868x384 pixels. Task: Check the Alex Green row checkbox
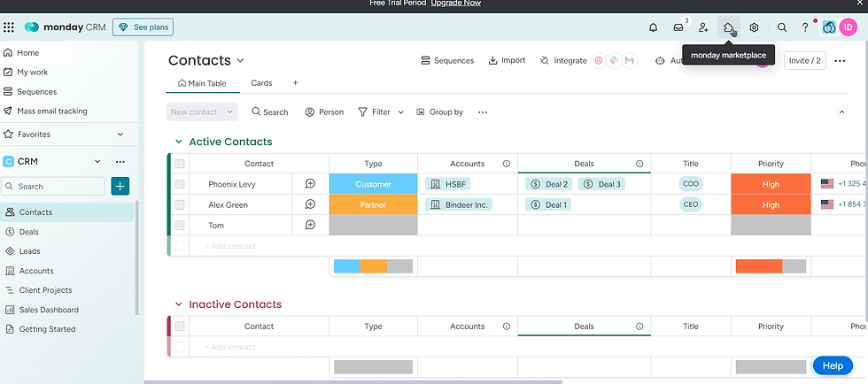[x=179, y=204]
